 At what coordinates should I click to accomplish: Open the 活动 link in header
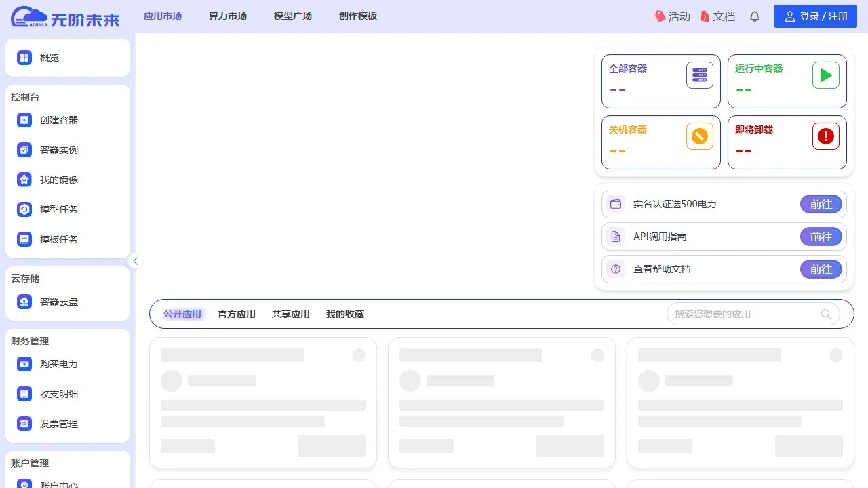point(672,16)
